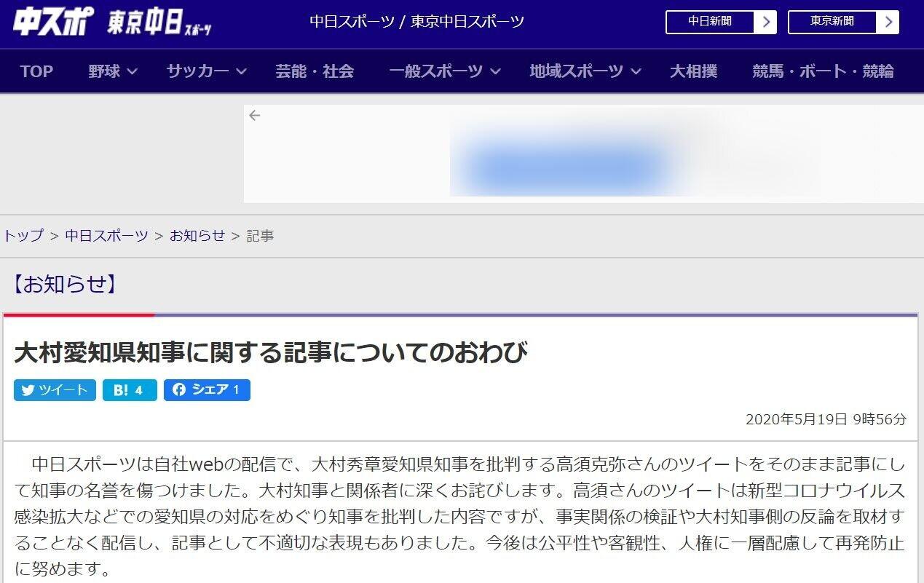Click the シェア 1 Facebook button

pyautogui.click(x=208, y=390)
